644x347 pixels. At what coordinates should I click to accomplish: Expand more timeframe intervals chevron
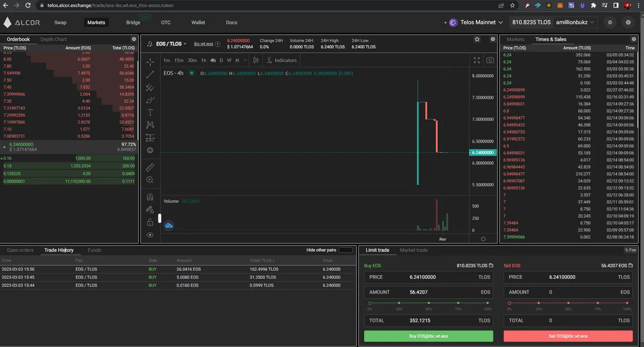245,60
